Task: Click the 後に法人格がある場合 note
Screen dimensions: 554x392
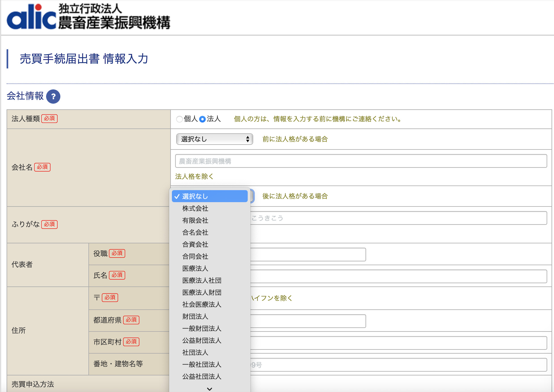Action: [295, 196]
